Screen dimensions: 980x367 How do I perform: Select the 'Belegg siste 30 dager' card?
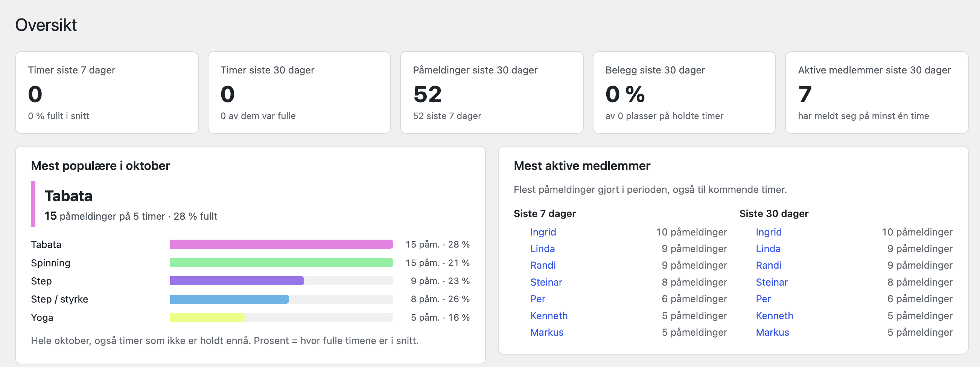pyautogui.click(x=685, y=93)
